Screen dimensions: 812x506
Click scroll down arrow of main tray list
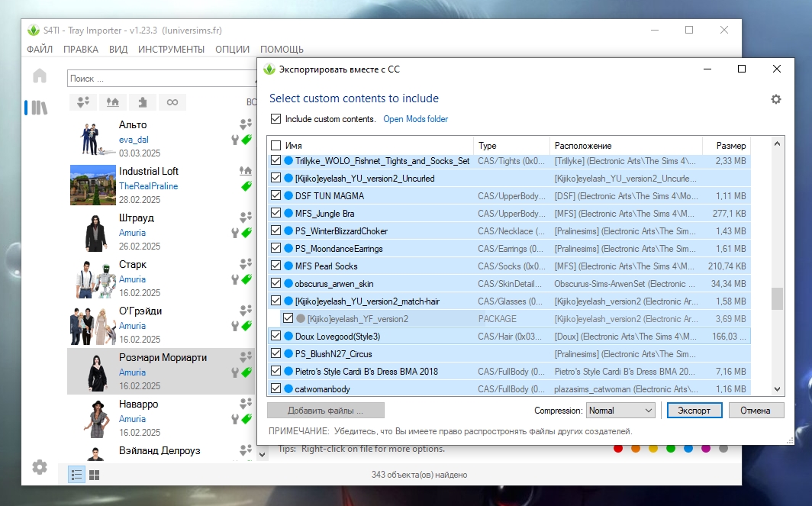pyautogui.click(x=262, y=455)
